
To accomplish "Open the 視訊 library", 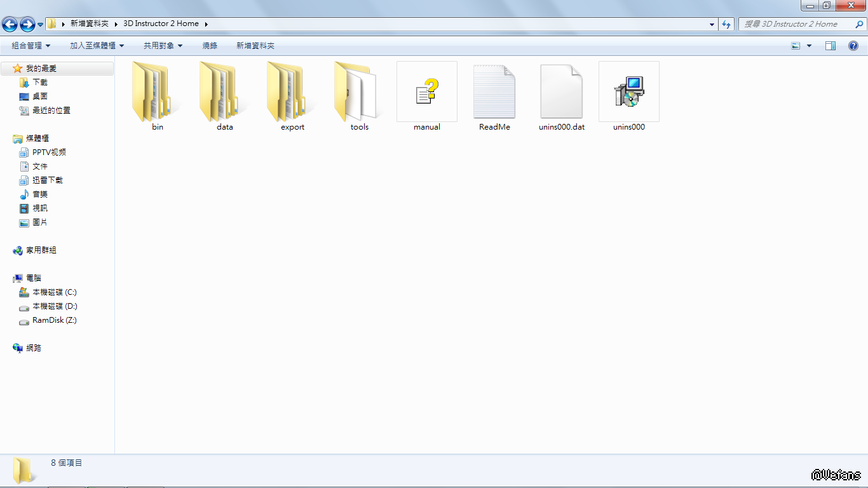I will point(40,208).
